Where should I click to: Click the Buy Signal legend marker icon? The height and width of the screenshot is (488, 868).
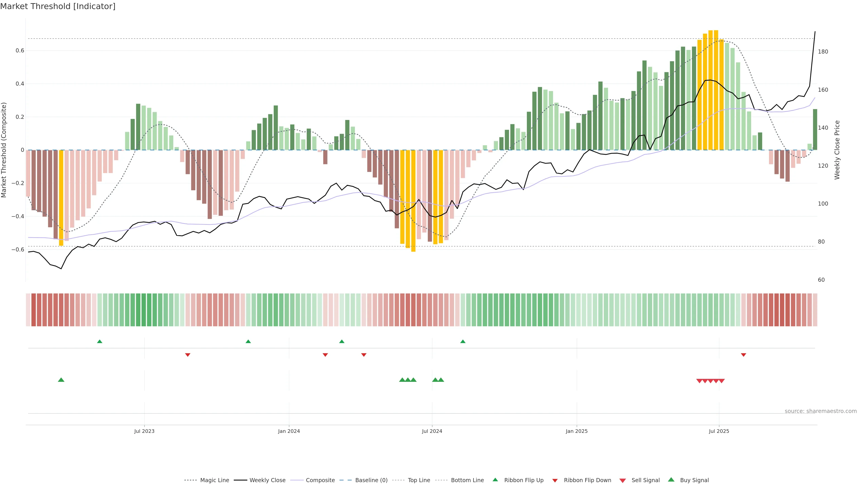671,480
